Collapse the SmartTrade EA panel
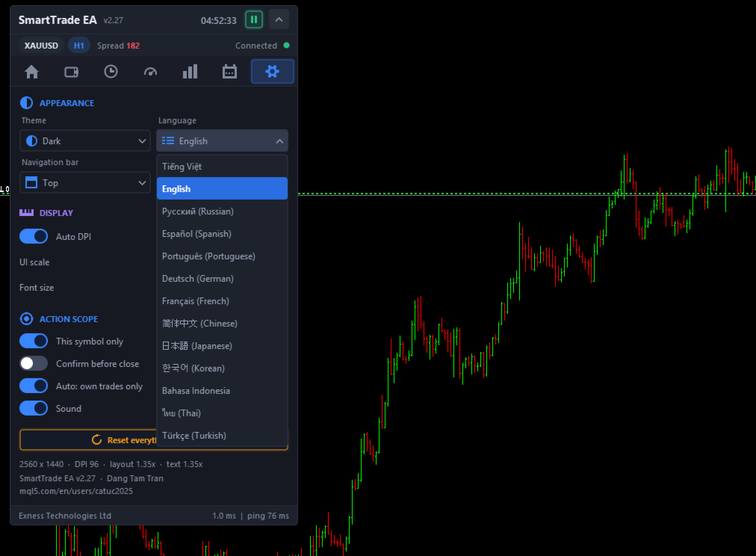Viewport: 756px width, 556px height. click(x=279, y=19)
